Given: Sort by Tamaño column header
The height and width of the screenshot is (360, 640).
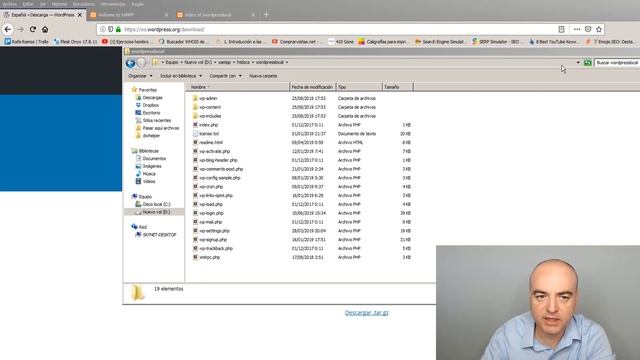Looking at the screenshot, I should pyautogui.click(x=397, y=87).
